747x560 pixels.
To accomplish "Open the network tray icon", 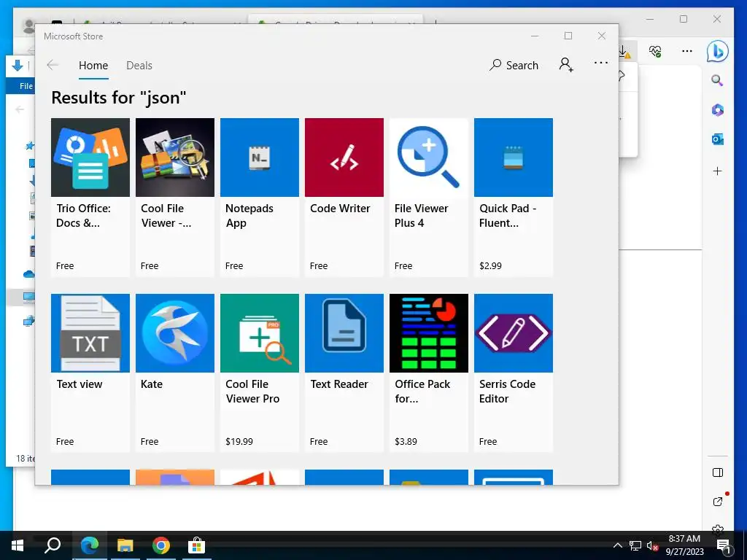I will pyautogui.click(x=635, y=545).
